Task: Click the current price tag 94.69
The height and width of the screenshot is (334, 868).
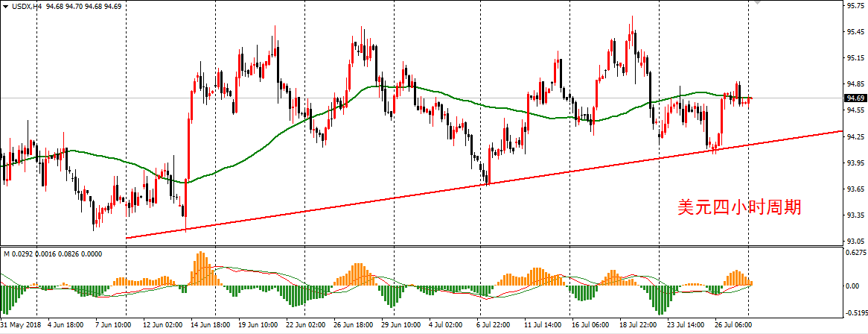Action: click(x=855, y=98)
